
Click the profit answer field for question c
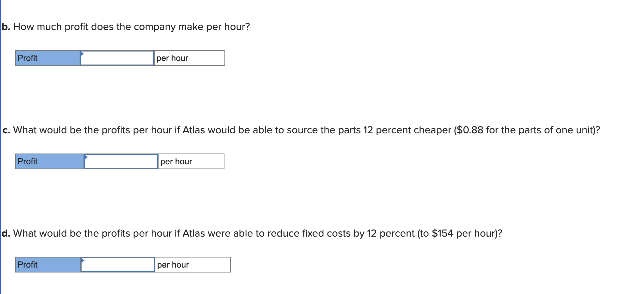pyautogui.click(x=121, y=161)
